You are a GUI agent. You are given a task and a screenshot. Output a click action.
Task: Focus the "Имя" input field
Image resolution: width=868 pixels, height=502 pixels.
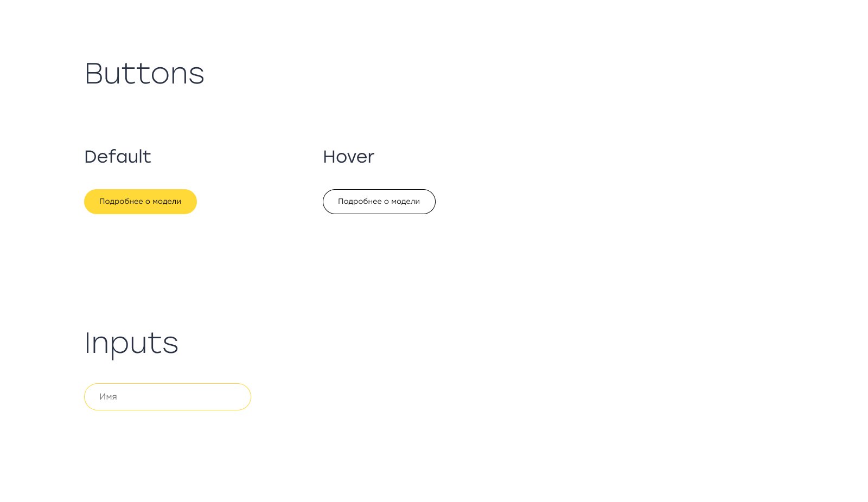coord(167,397)
